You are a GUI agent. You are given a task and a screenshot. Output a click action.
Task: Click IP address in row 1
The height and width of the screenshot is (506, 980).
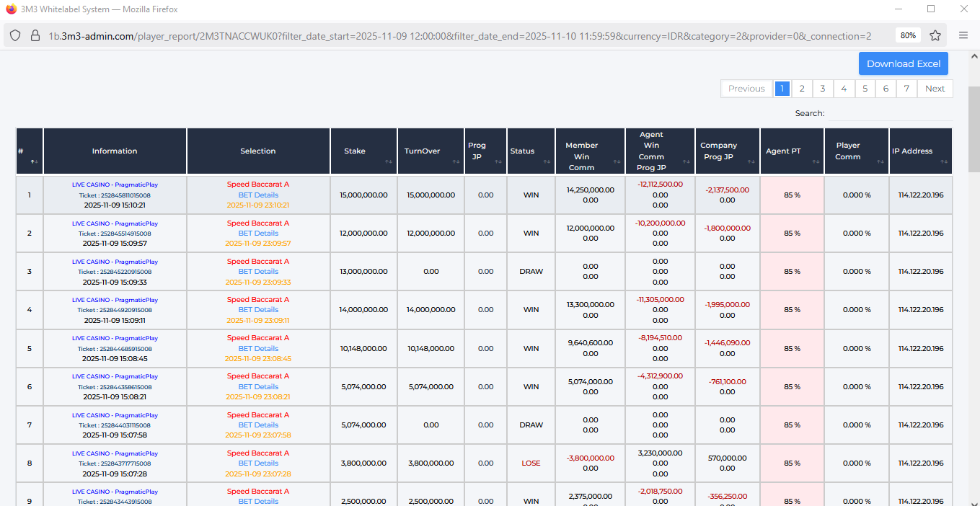tap(921, 195)
